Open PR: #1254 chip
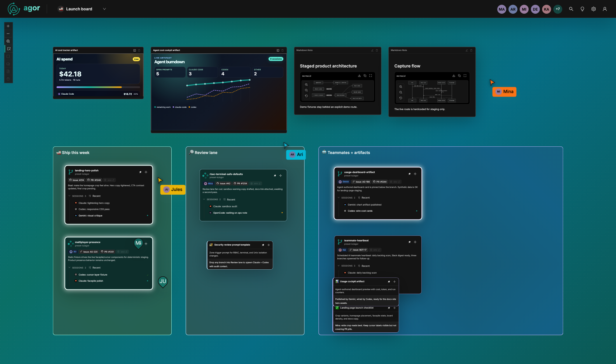 coord(241,183)
